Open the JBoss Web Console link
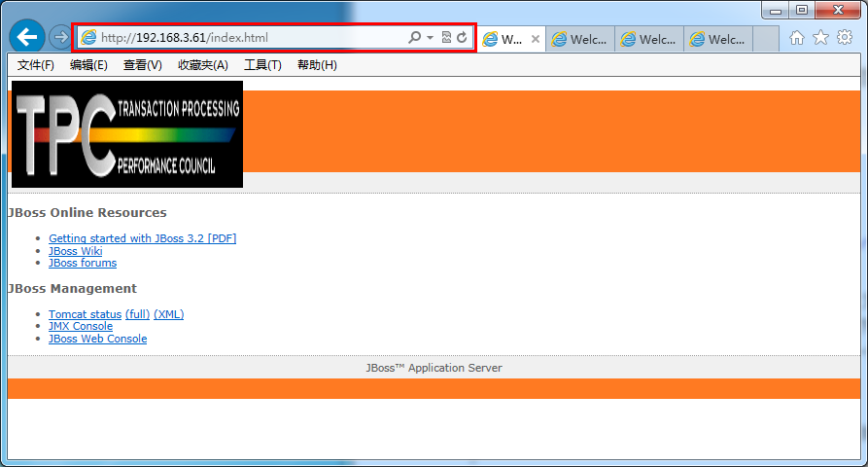The width and height of the screenshot is (868, 467). [97, 339]
